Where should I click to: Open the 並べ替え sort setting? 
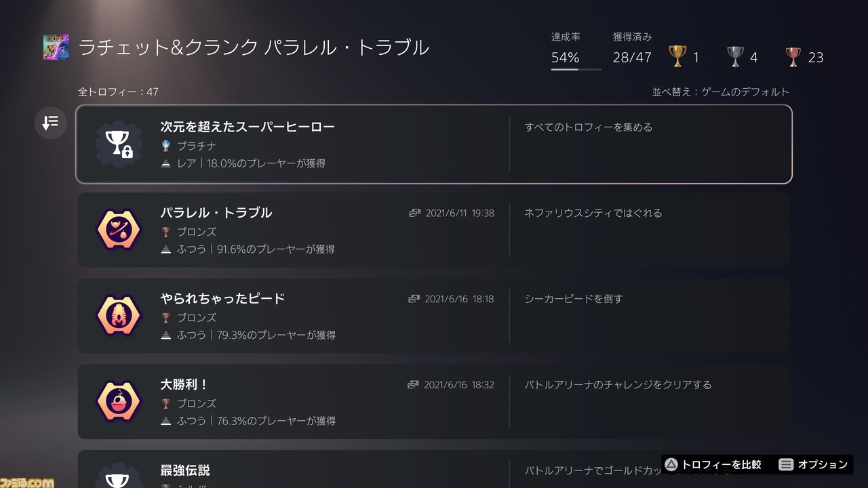tap(721, 91)
